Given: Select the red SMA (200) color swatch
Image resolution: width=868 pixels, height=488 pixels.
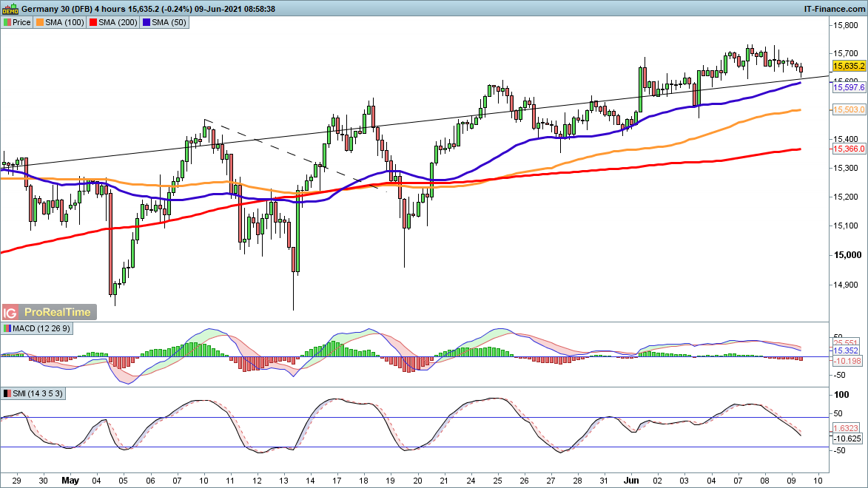Looking at the screenshot, I should click(x=93, y=22).
